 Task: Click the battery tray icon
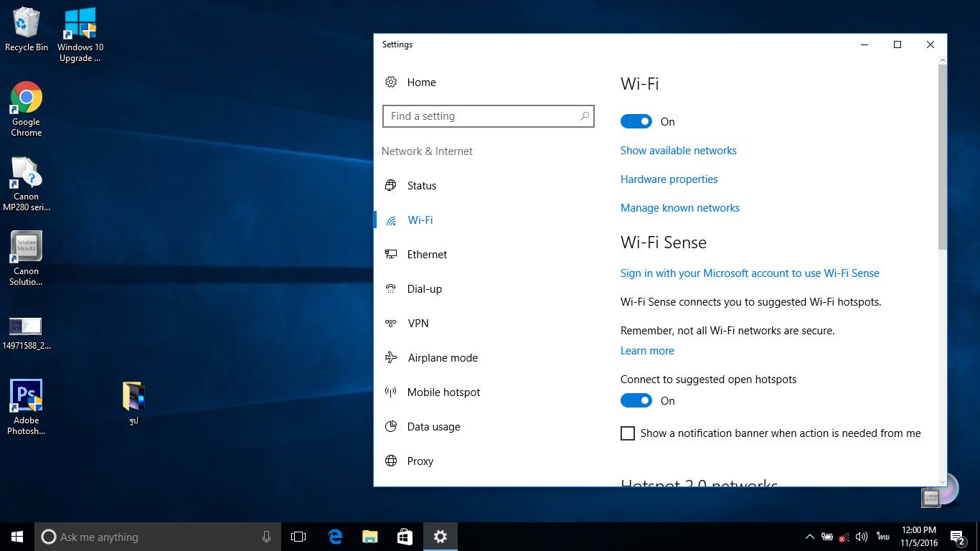pyautogui.click(x=827, y=537)
